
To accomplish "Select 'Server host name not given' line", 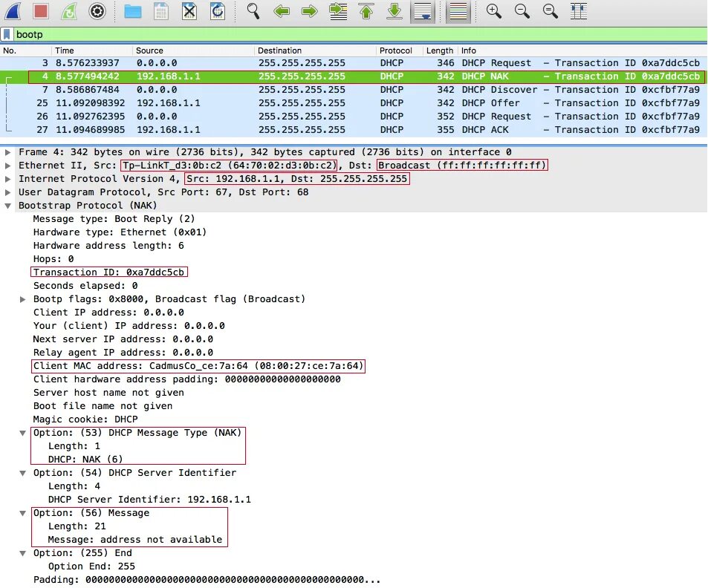I will pos(108,393).
